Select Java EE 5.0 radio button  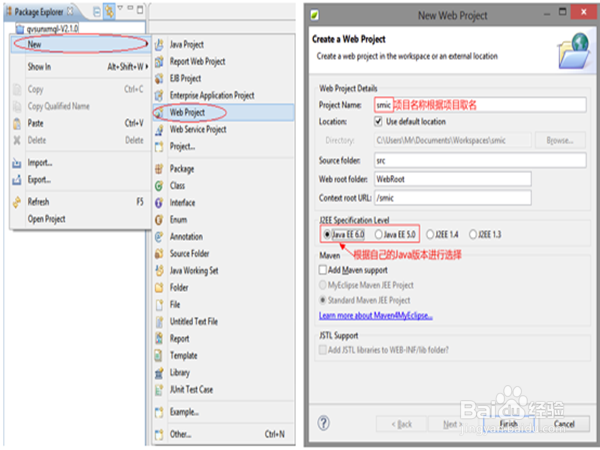point(378,234)
